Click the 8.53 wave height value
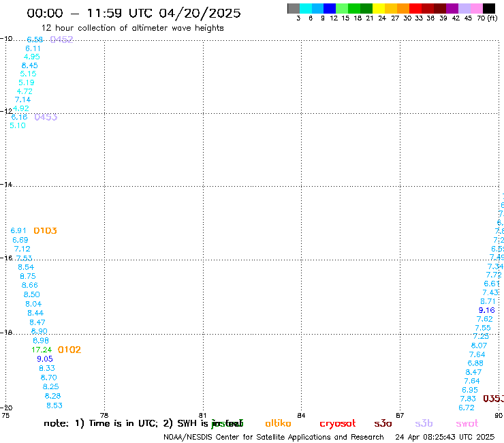Image resolution: width=504 pixels, height=443 pixels. (54, 406)
